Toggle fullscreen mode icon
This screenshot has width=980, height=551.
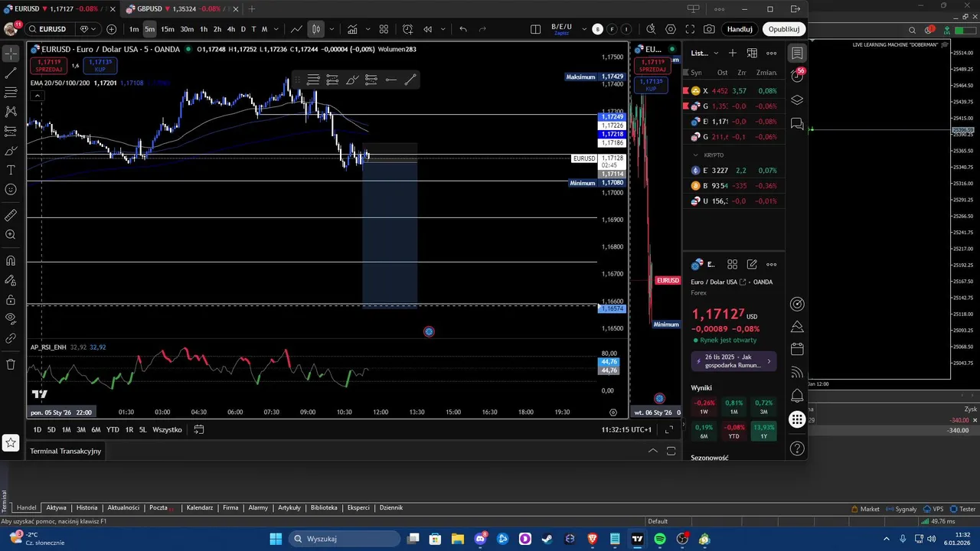click(x=690, y=29)
